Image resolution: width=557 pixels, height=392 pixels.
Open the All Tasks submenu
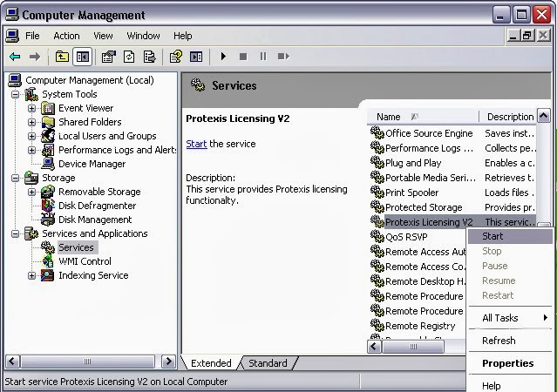pos(510,318)
